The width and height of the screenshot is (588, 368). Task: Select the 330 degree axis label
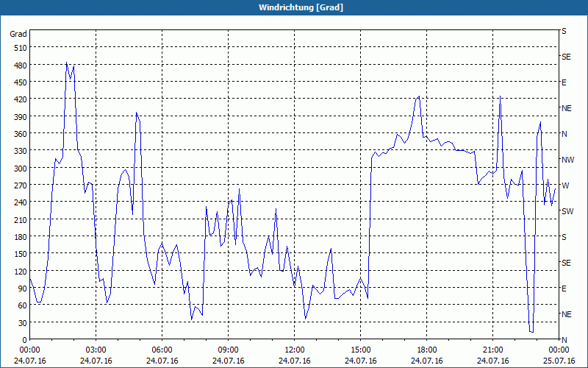21,151
